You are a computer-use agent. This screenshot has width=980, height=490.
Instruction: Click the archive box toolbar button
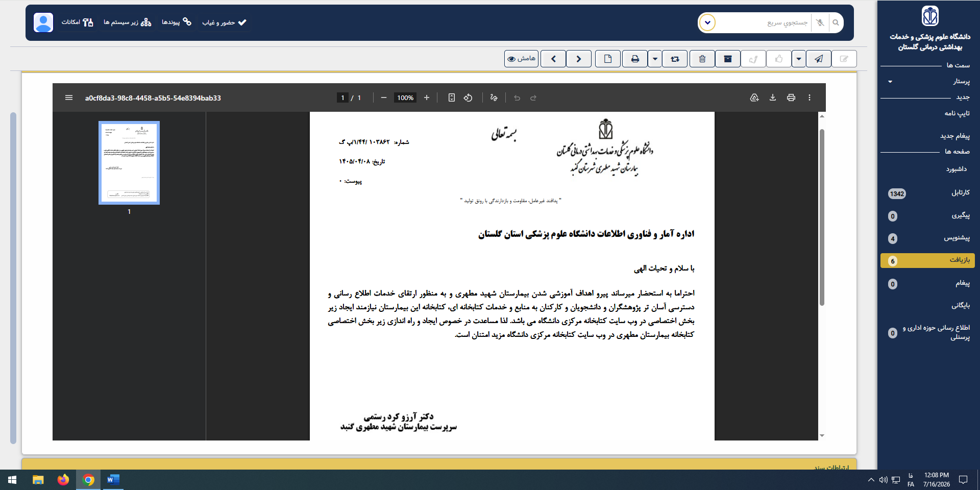click(x=728, y=59)
